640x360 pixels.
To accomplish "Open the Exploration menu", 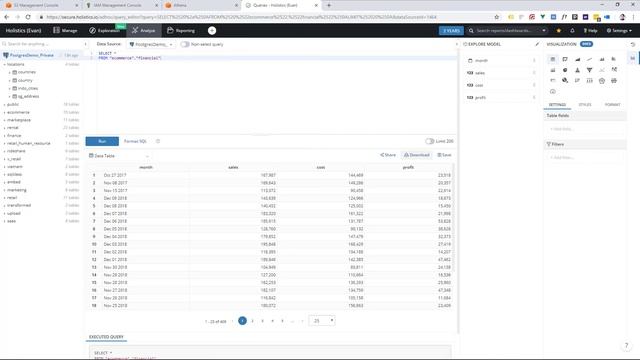I will click(105, 31).
